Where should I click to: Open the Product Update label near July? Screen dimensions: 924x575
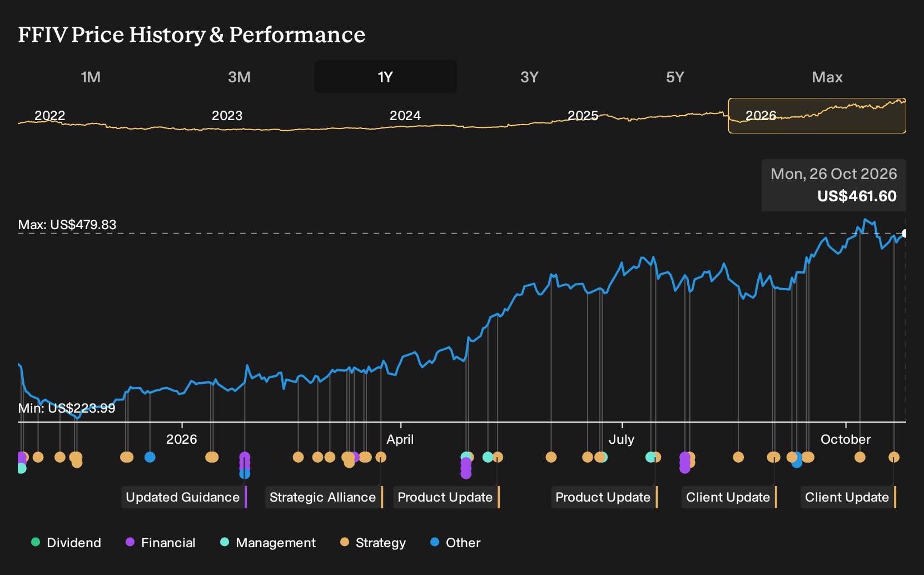pyautogui.click(x=604, y=497)
